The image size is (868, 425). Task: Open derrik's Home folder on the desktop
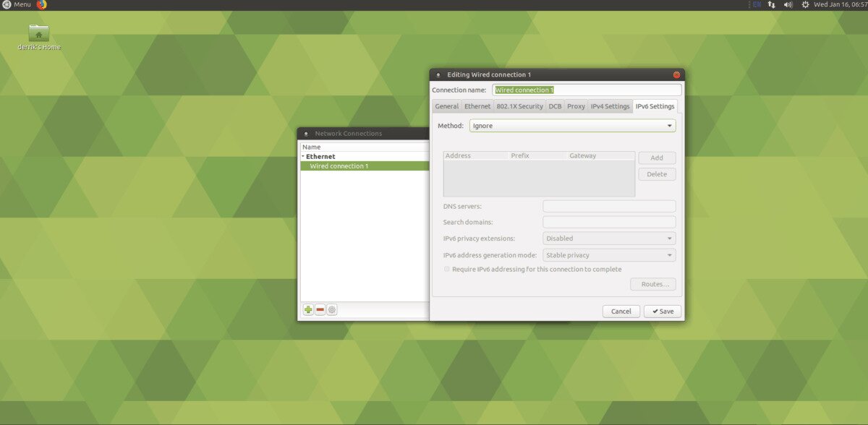[x=39, y=33]
